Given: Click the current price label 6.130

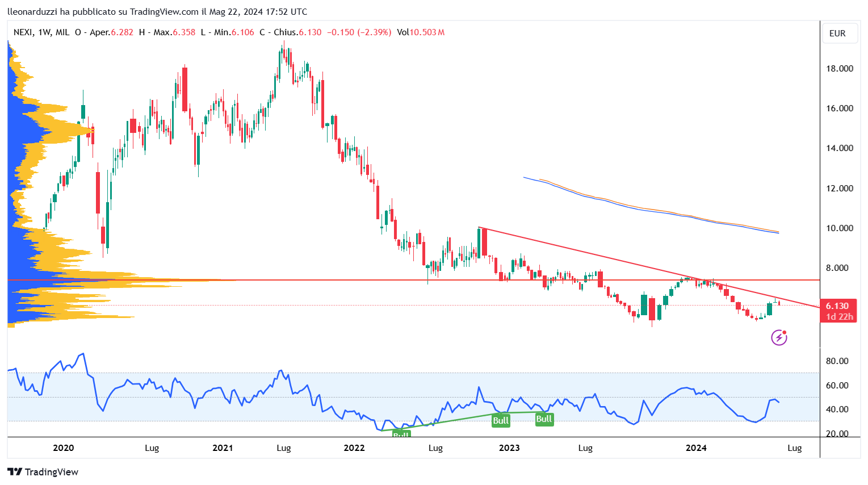Looking at the screenshot, I should 837,306.
